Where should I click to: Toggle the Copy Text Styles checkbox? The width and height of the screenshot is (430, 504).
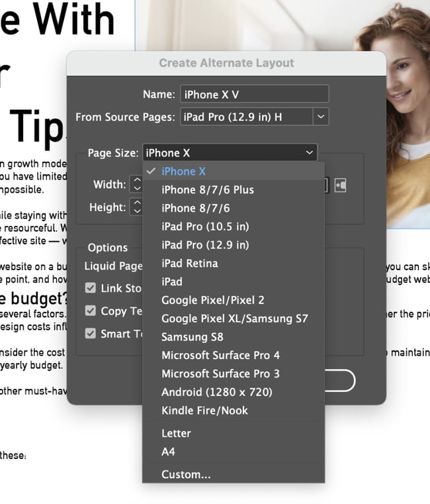pyautogui.click(x=91, y=311)
